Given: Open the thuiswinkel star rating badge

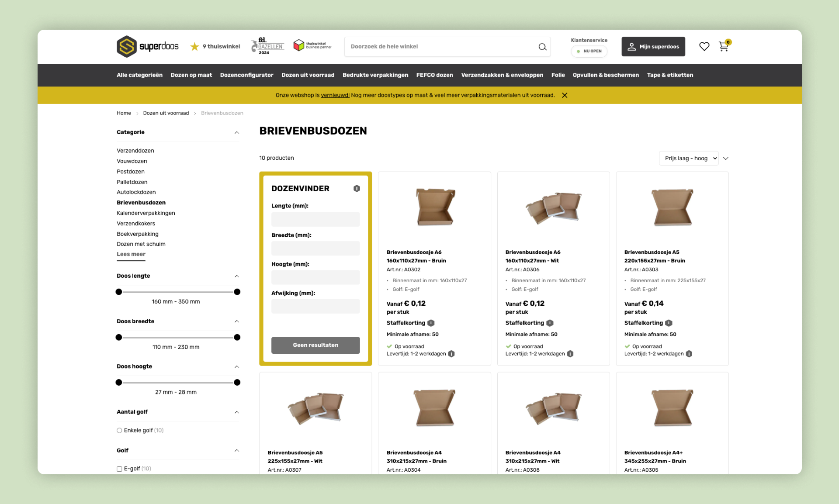Looking at the screenshot, I should [x=215, y=46].
